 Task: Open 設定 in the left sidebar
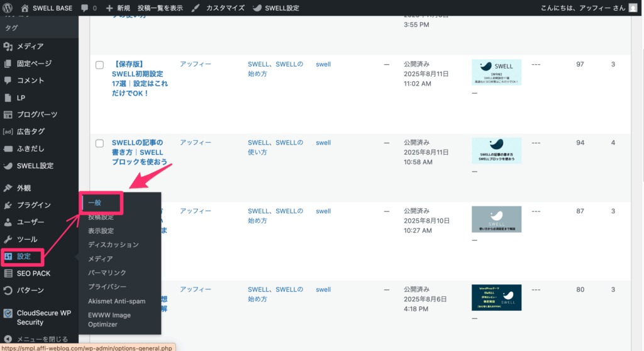(x=24, y=257)
